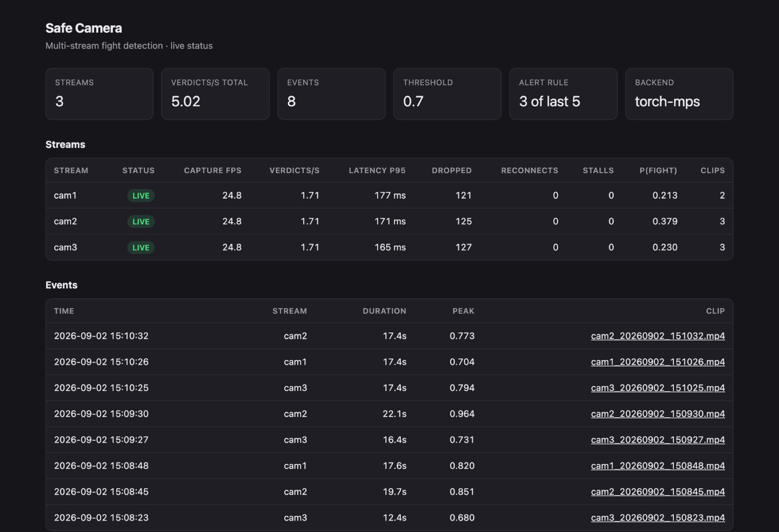Click the LIVE badge for cam3
The image size is (779, 532).
coord(141,247)
